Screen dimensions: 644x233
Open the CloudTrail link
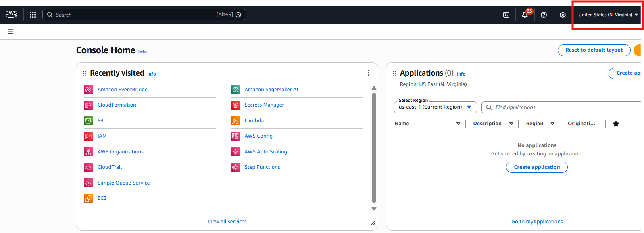coord(110,167)
